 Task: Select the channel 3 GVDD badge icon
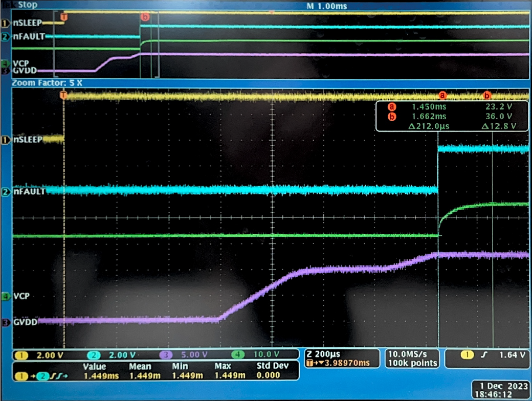(x=6, y=323)
